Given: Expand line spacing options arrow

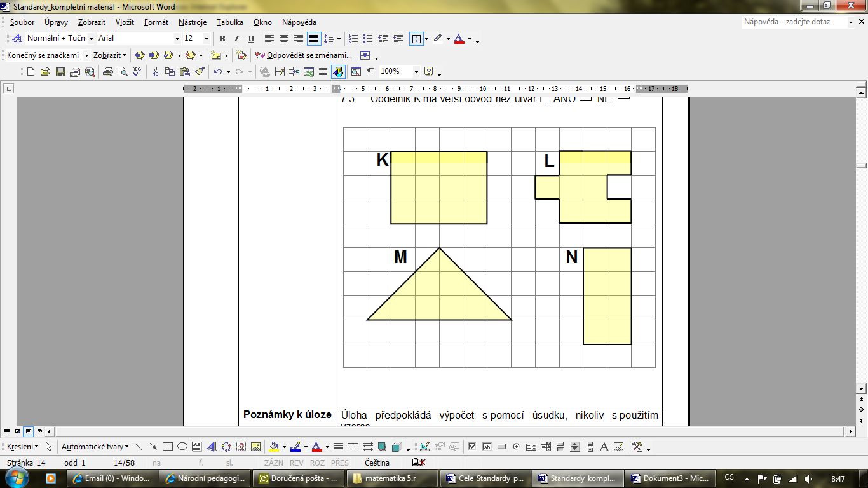Looking at the screenshot, I should click(339, 39).
